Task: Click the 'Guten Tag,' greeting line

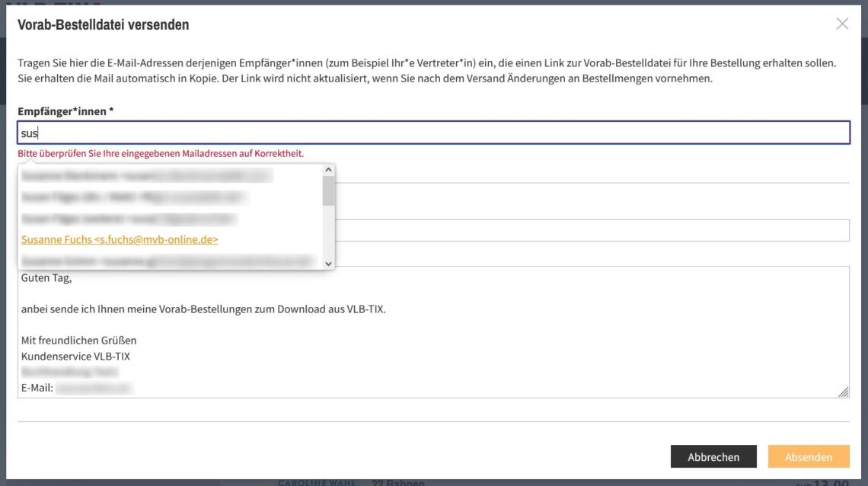Action: tap(46, 278)
